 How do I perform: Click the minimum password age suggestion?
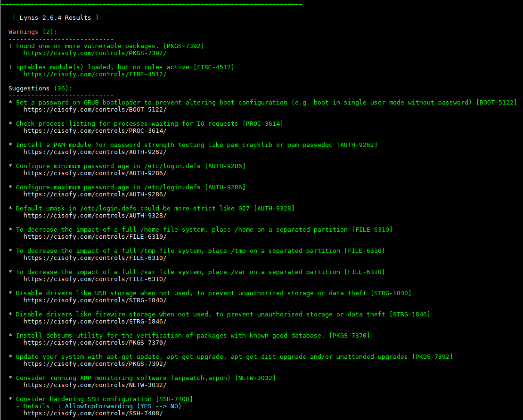pyautogui.click(x=131, y=166)
